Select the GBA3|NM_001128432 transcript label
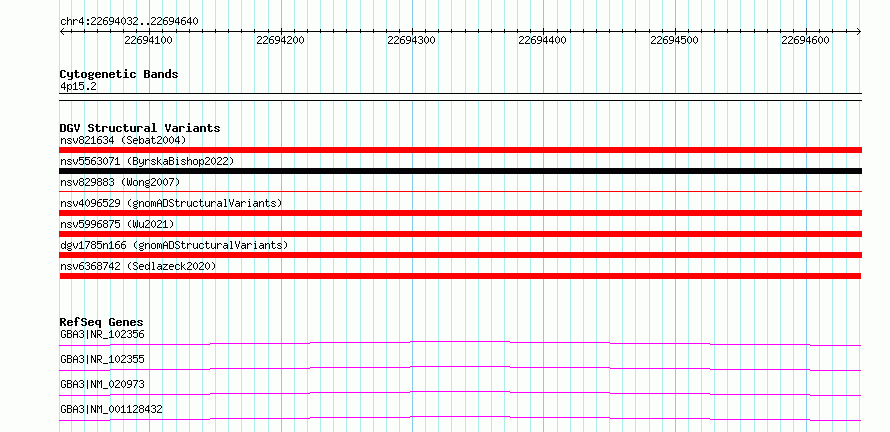Viewport: 890px width, 432px height. [x=111, y=409]
